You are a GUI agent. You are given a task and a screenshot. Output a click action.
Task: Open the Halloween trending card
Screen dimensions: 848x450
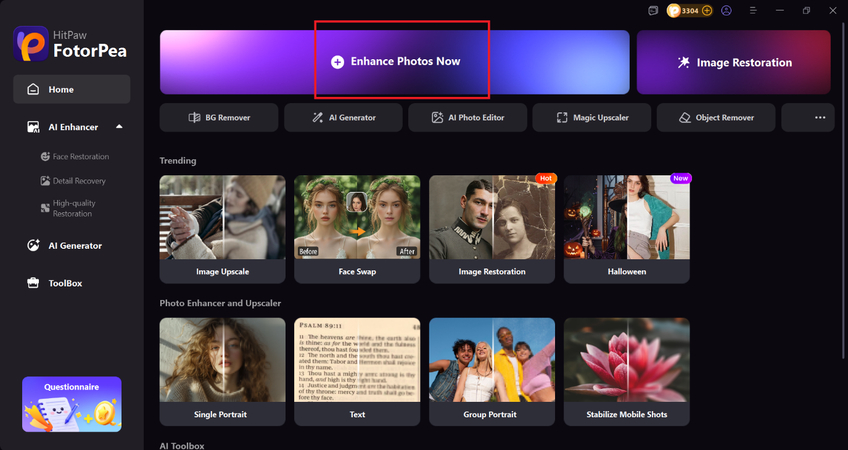click(627, 229)
